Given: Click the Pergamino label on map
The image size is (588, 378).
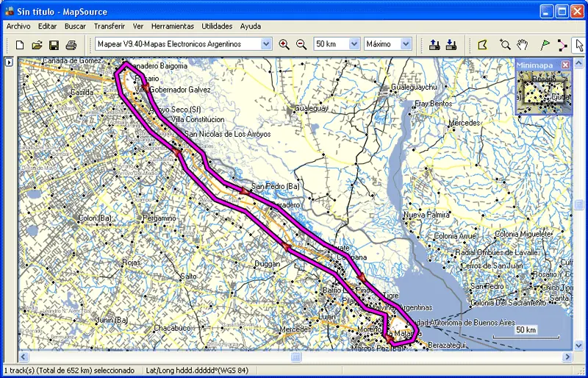Looking at the screenshot, I should click(159, 218).
